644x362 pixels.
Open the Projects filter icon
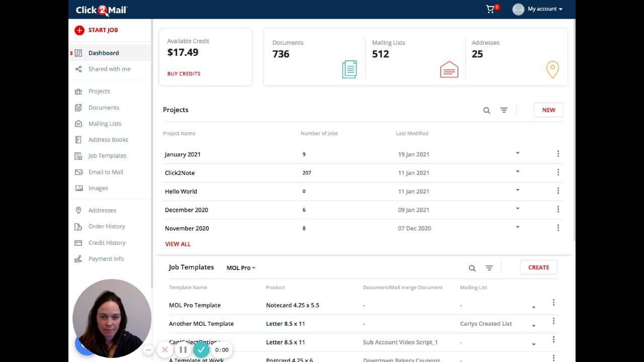pos(504,110)
